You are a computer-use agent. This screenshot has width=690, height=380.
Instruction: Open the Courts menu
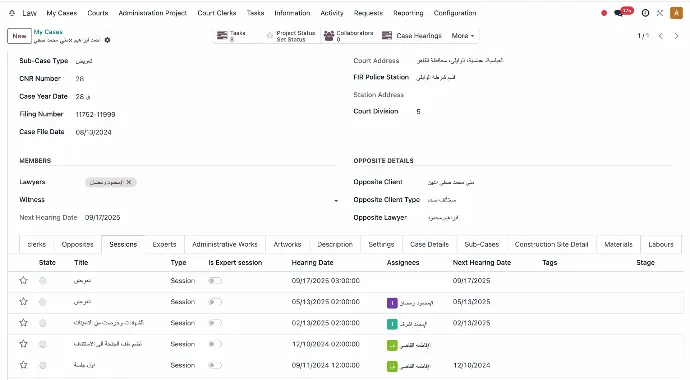coord(98,13)
